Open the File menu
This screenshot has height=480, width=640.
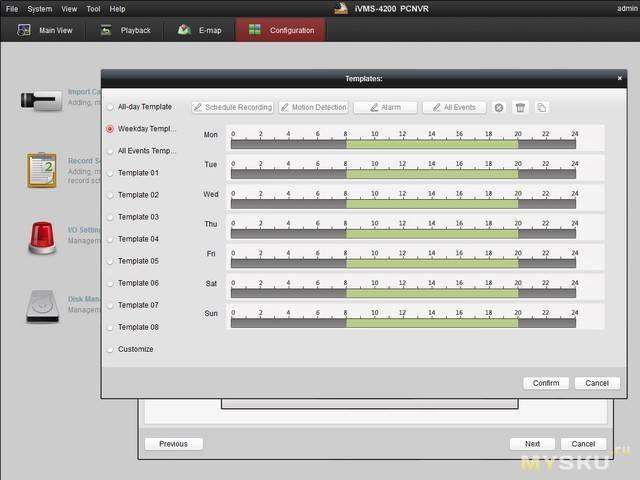pos(12,9)
